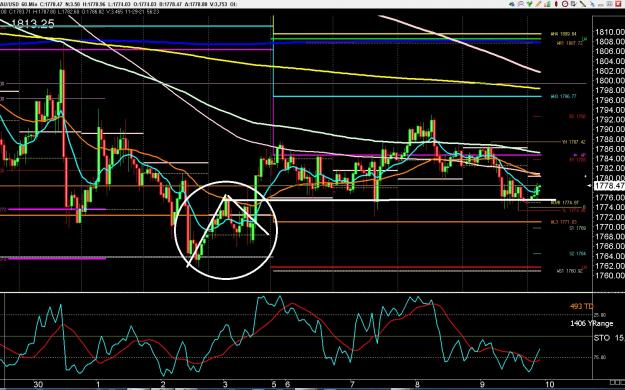The width and height of the screenshot is (625, 390).
Task: Open the green-red bar chart icon
Action: click(x=548, y=4)
